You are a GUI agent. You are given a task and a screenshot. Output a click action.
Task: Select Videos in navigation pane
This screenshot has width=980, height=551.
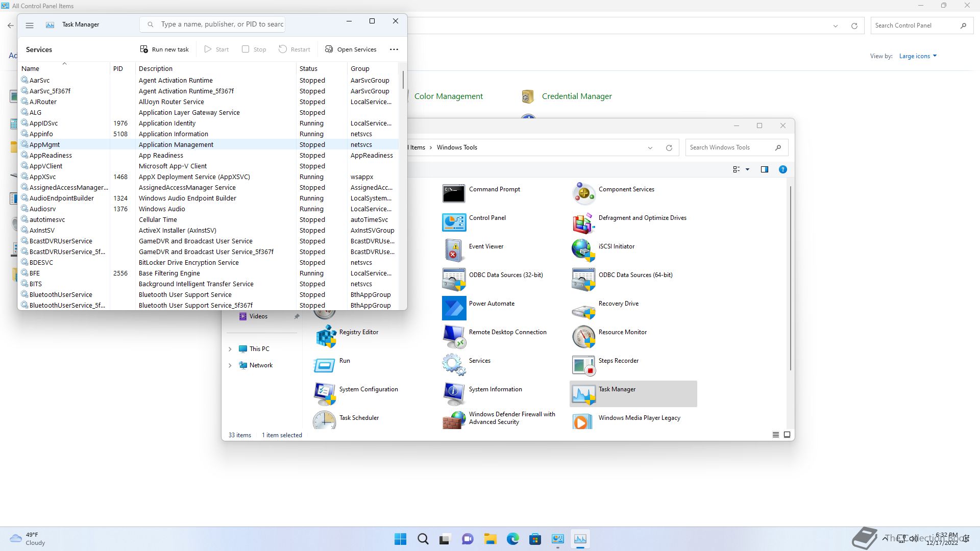click(258, 316)
